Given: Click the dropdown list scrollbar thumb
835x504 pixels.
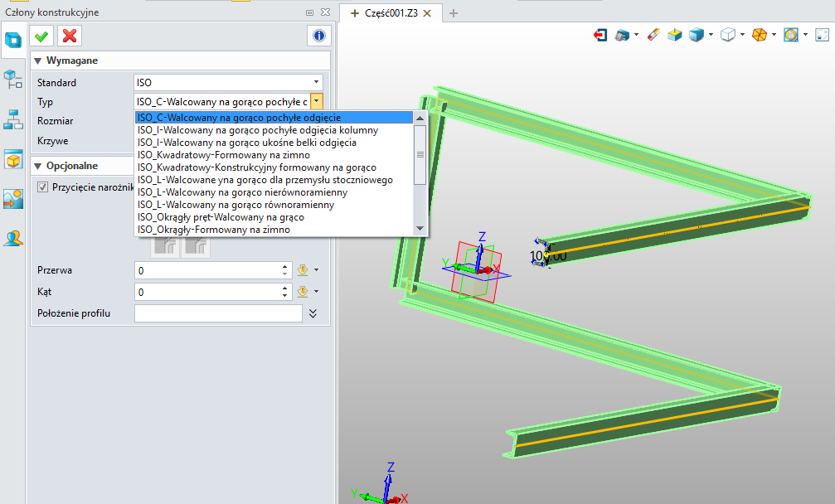Looking at the screenshot, I should click(x=420, y=155).
